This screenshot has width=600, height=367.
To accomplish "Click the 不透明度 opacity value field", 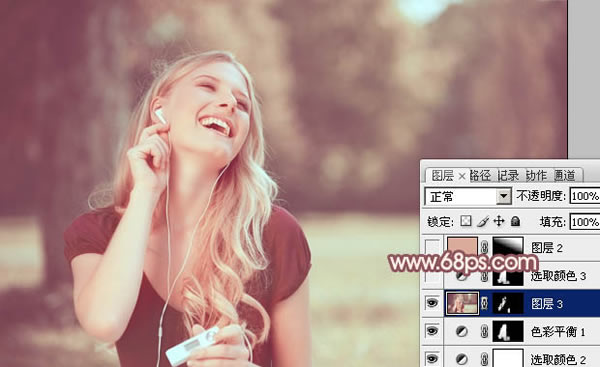I will point(585,196).
